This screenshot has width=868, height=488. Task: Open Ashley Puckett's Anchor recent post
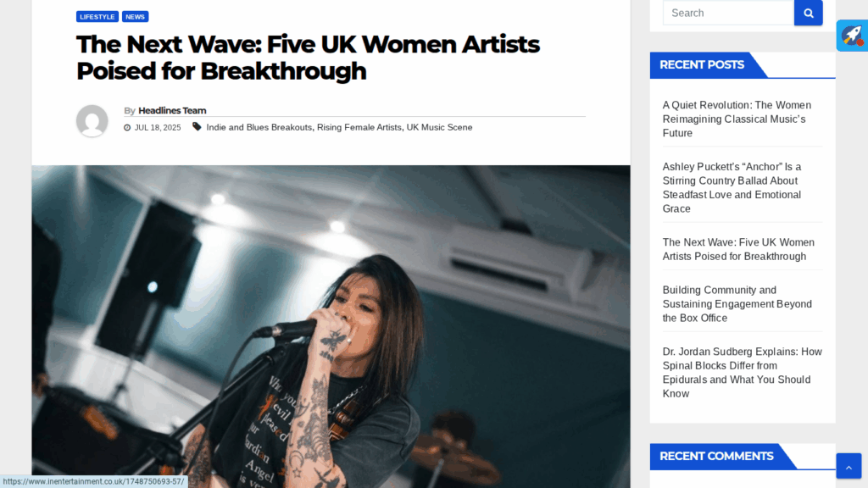coord(732,187)
